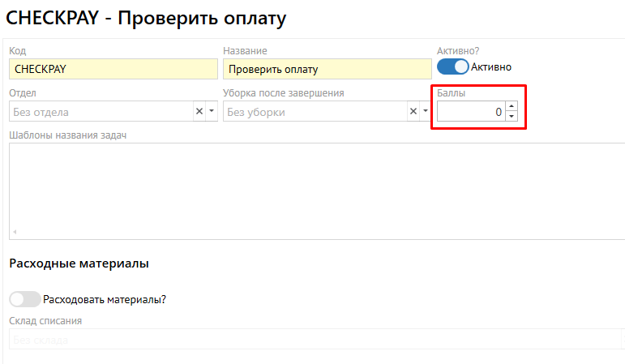This screenshot has height=364, width=625.
Task: Click into the Шаблоны названия задач text area
Action: [316, 191]
